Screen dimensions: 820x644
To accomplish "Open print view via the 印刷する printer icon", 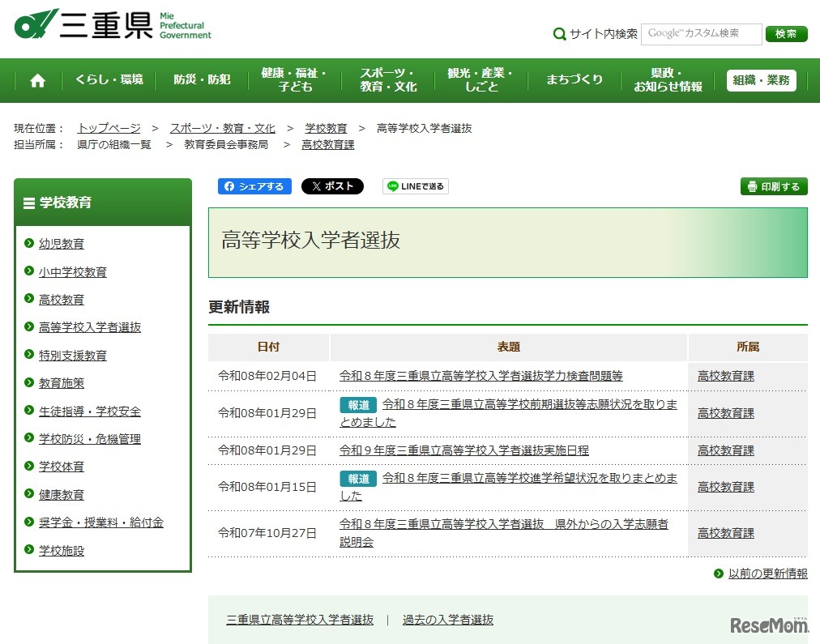I will 773,186.
